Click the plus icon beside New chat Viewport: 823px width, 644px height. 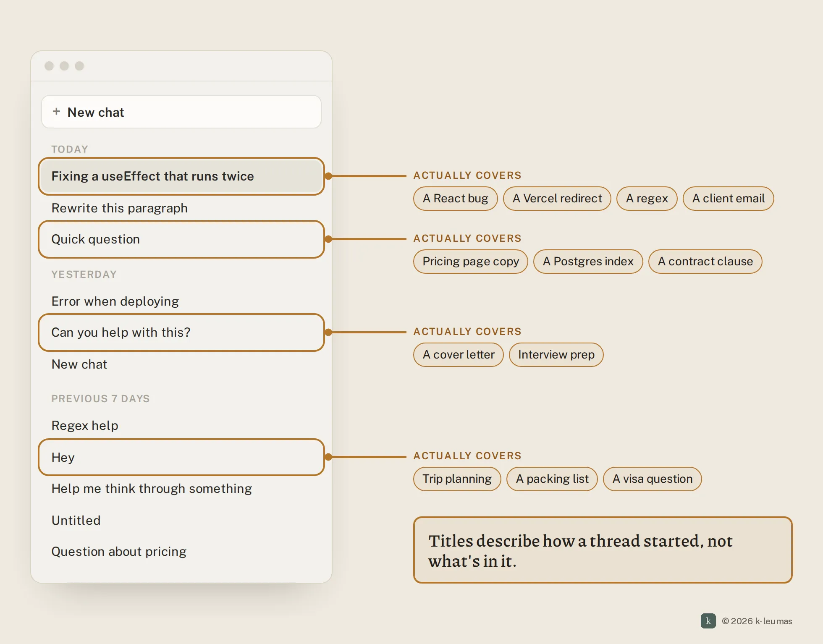[x=56, y=112]
